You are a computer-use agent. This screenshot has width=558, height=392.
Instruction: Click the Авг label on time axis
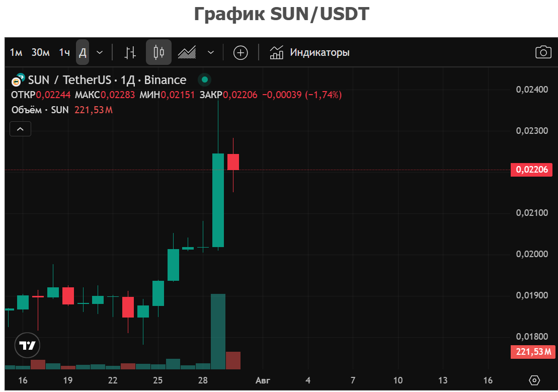tap(263, 380)
